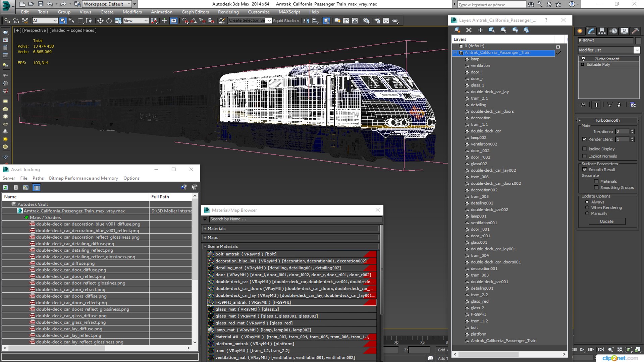Open Paths menu in Asset Tracking

pos(38,178)
